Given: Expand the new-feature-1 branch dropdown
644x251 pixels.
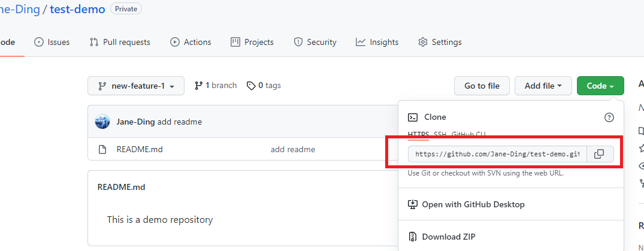Looking at the screenshot, I should [136, 86].
